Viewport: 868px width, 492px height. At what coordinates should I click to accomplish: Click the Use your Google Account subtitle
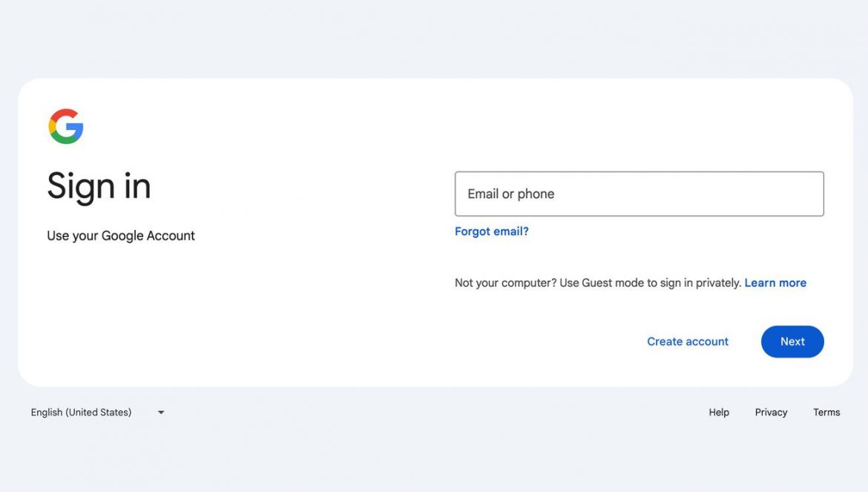point(121,236)
